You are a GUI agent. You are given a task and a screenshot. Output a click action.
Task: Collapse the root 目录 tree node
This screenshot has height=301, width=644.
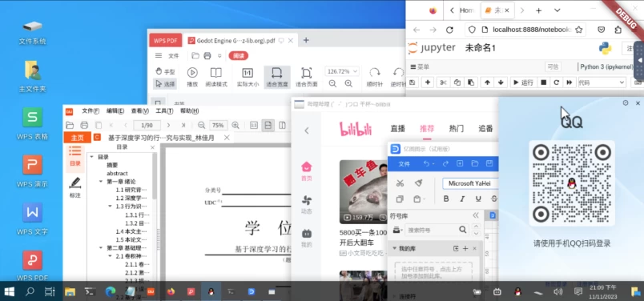(x=91, y=157)
